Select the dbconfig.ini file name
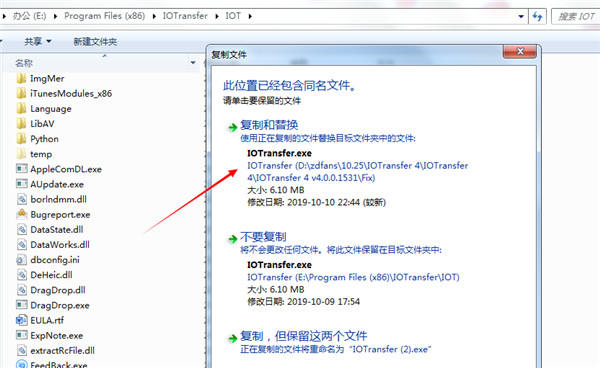 click(x=55, y=260)
